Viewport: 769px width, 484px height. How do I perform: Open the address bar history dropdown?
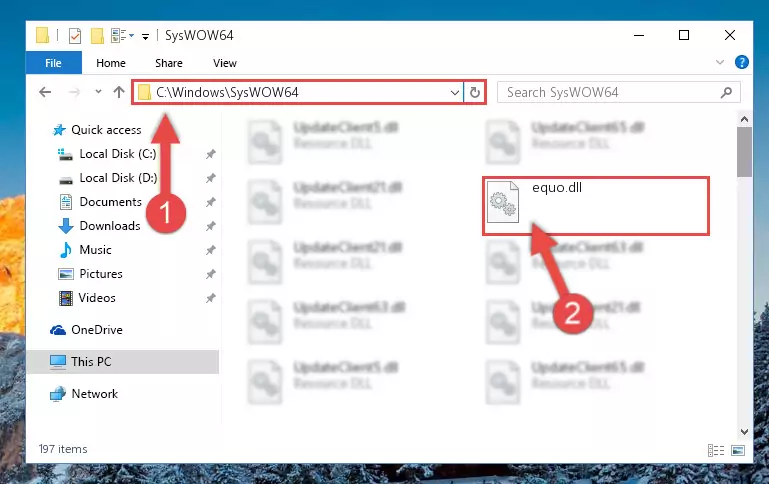pyautogui.click(x=455, y=92)
